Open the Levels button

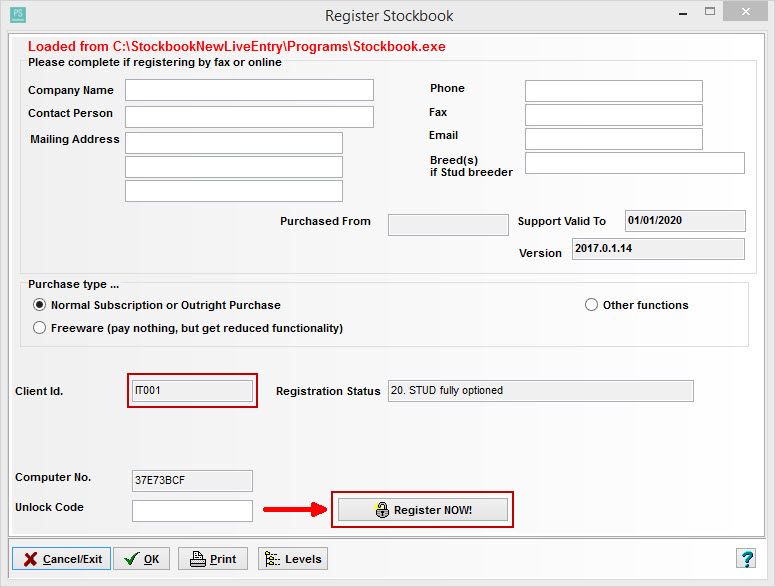coord(293,559)
